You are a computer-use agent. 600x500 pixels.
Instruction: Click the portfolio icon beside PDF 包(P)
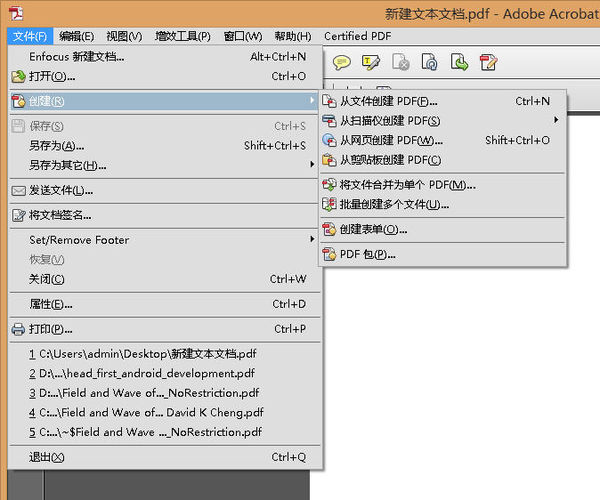click(x=329, y=254)
